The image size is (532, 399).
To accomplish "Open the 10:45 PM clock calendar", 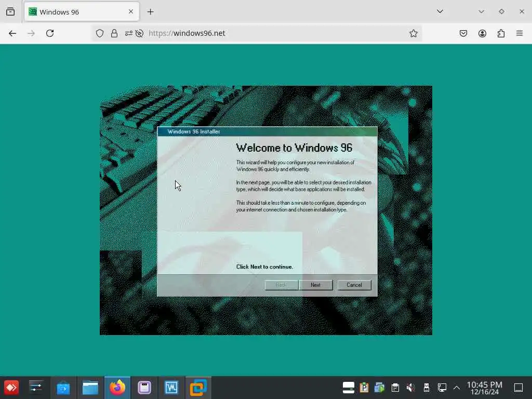I will (485, 388).
